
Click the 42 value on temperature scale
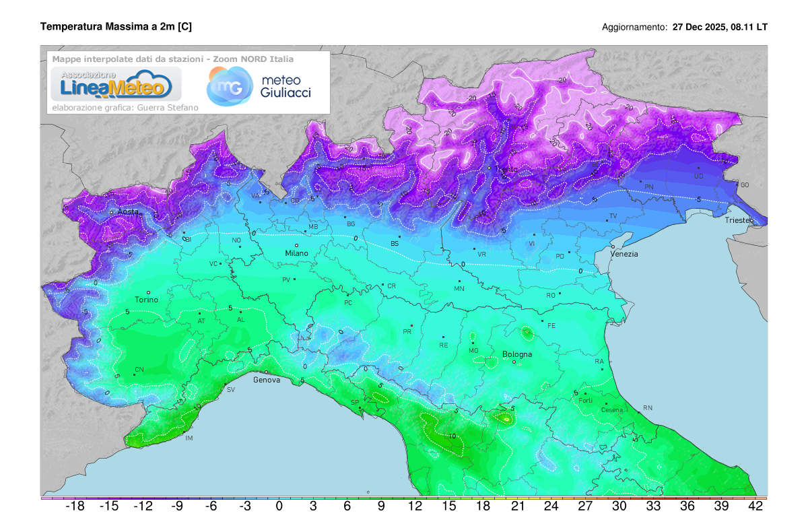[x=755, y=507]
